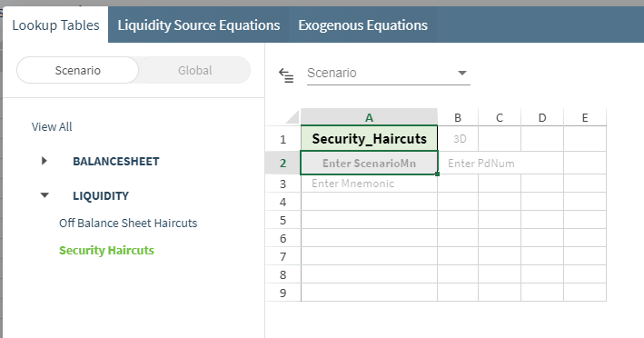The height and width of the screenshot is (338, 644).
Task: Open the Exogenous Equations tab
Action: tap(362, 25)
